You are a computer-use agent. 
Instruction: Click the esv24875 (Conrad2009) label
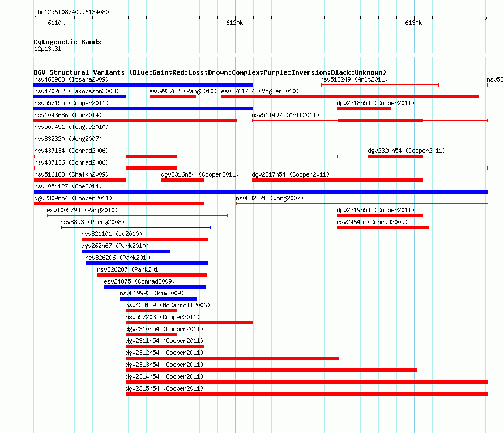tap(139, 281)
